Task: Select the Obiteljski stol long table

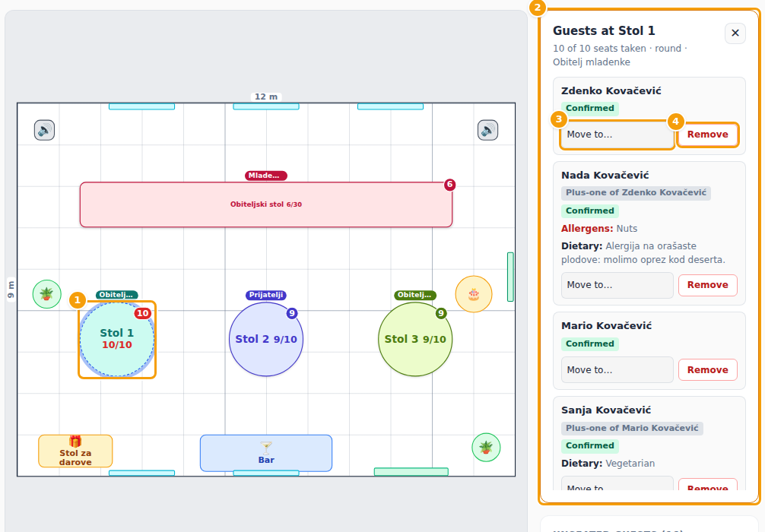Action: point(266,204)
